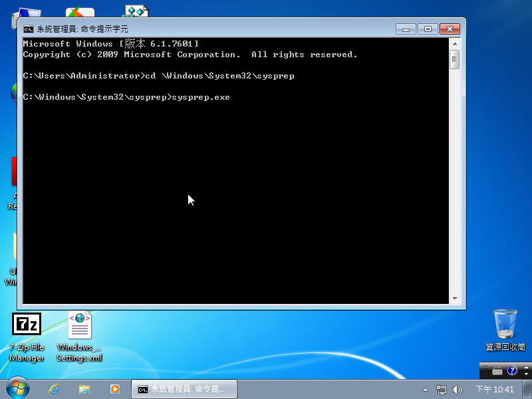Click the 'cd \Windows\System32\sysprep' command line
532x399 pixels.
click(220, 76)
